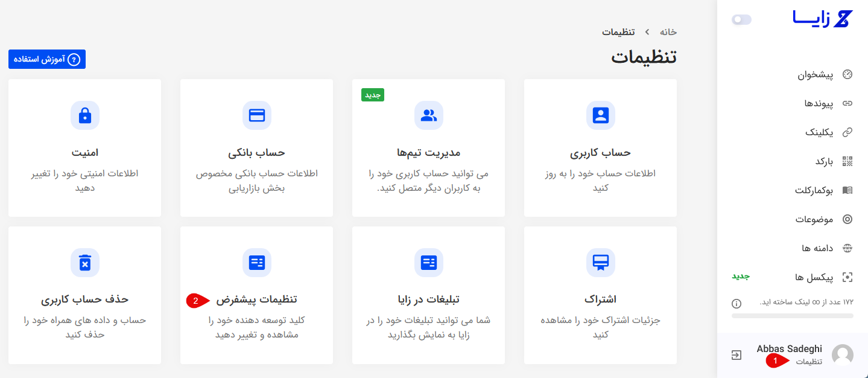
Task: Click the آموزش استفاده help button
Action: coord(47,59)
